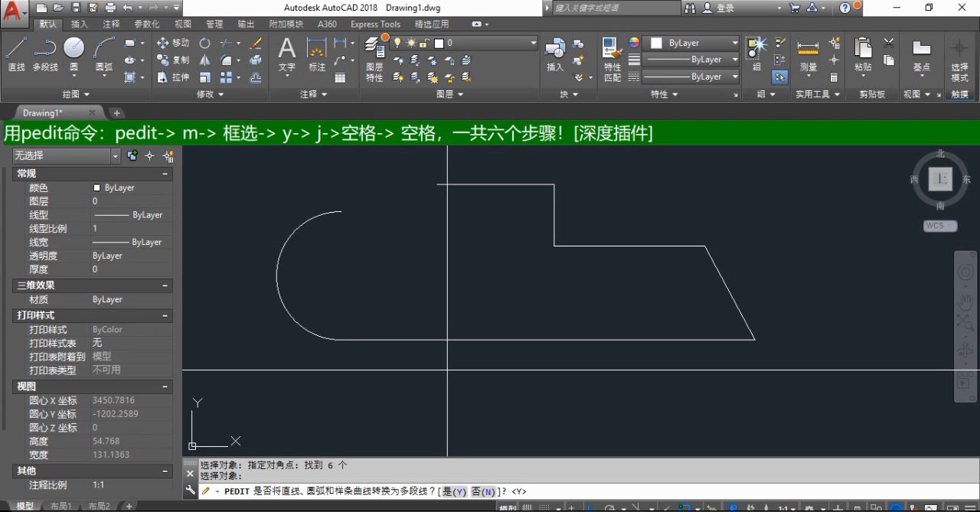The image size is (980, 512).
Task: Collapse the 打印样式 section
Action: (x=165, y=315)
